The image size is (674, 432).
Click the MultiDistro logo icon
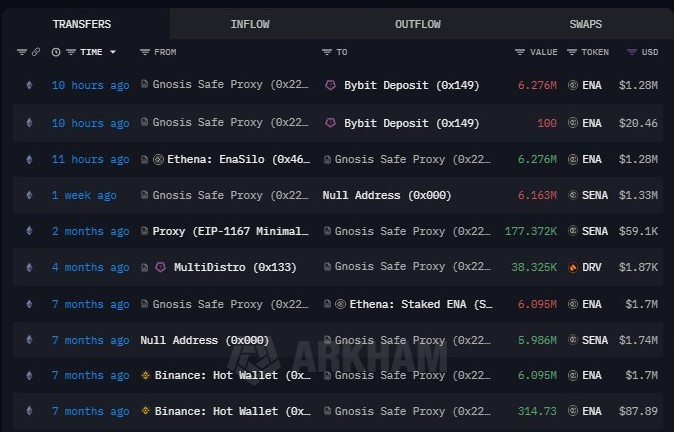159,268
